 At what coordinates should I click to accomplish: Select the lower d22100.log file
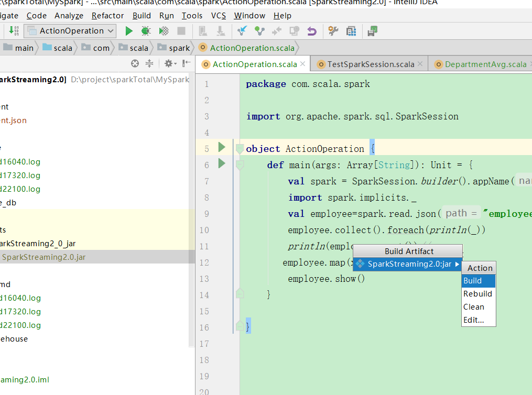20,325
